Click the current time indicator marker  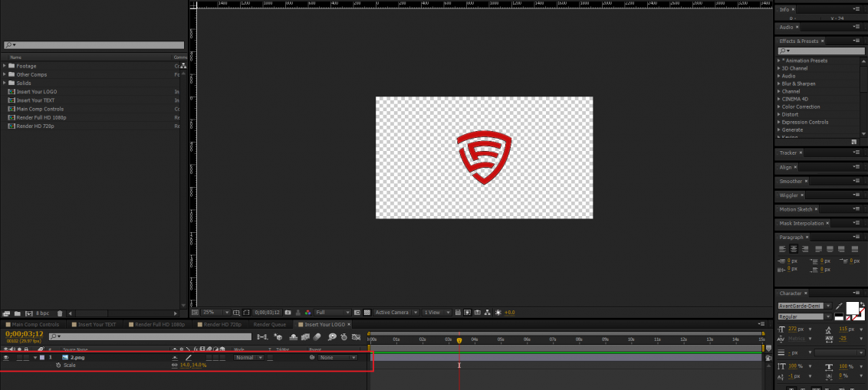(459, 340)
